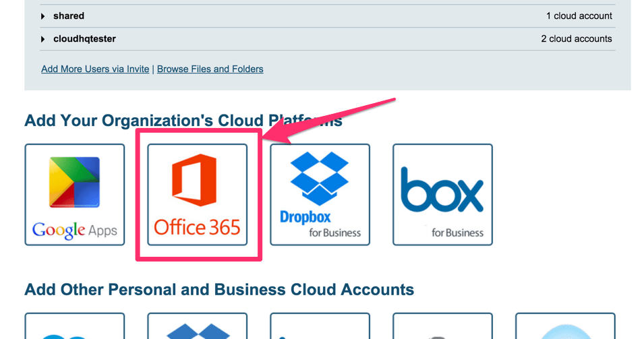Add Box for Business platform
644x339 pixels.
click(443, 195)
